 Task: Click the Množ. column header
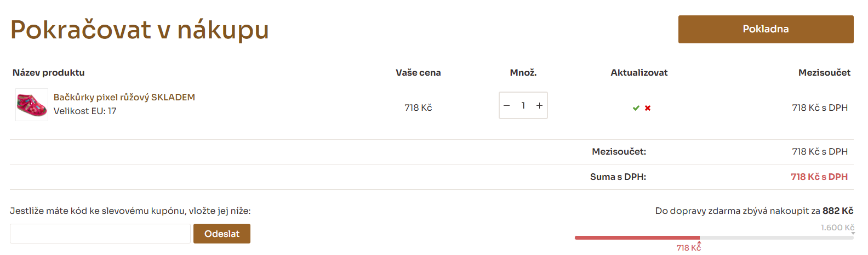(x=523, y=72)
